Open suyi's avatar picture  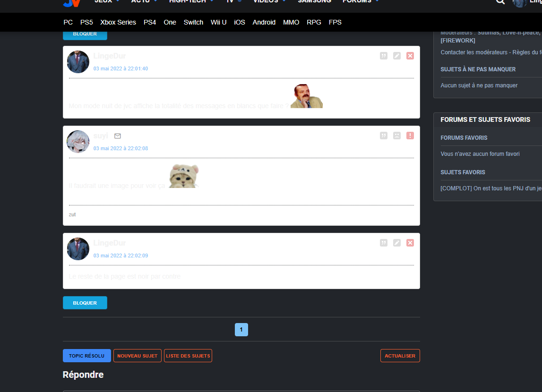click(78, 142)
